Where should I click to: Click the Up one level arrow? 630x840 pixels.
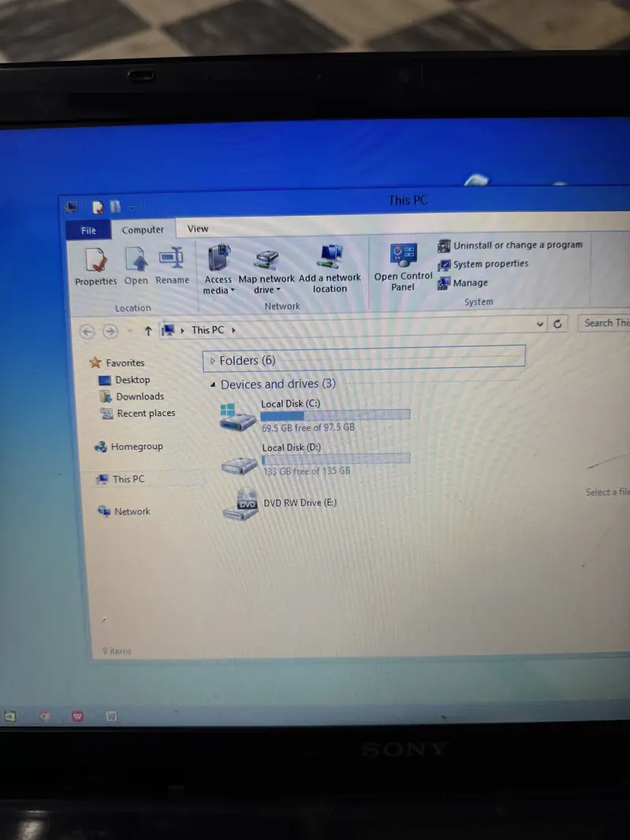click(148, 331)
